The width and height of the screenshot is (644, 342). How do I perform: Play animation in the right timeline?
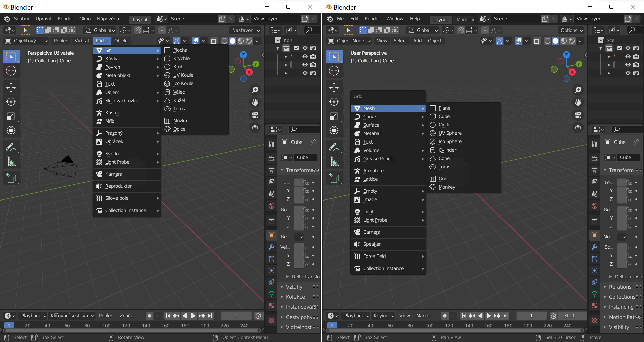(489, 316)
